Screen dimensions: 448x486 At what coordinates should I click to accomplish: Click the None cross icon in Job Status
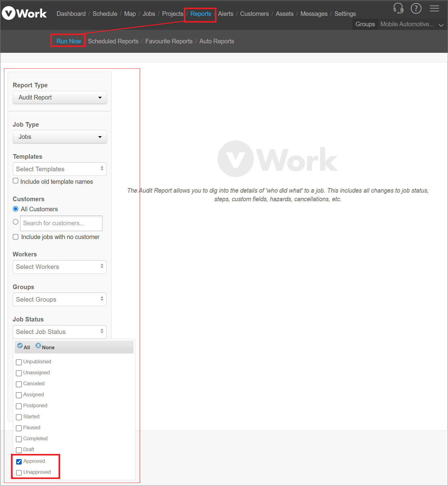(38, 346)
